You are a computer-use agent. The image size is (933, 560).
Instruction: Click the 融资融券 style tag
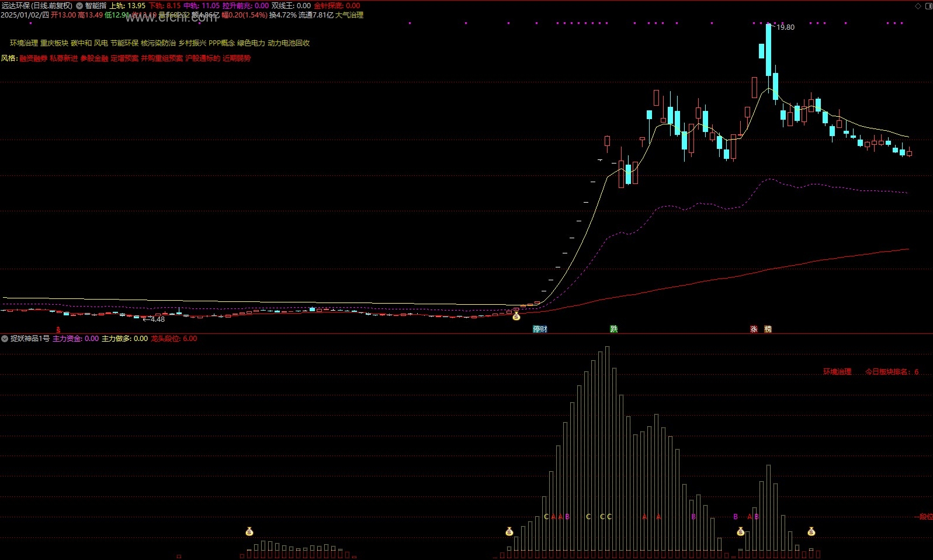click(x=33, y=58)
